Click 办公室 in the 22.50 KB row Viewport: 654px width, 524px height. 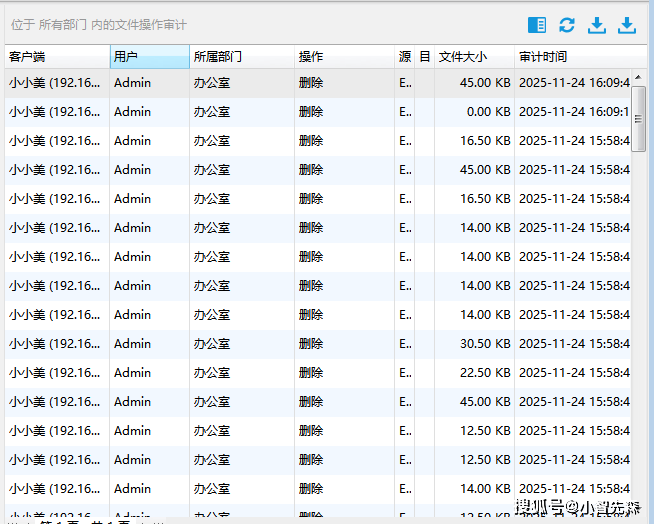click(x=211, y=373)
